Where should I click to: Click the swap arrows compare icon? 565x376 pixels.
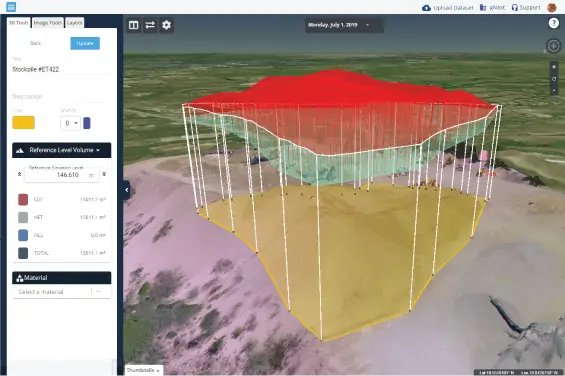[x=150, y=25]
